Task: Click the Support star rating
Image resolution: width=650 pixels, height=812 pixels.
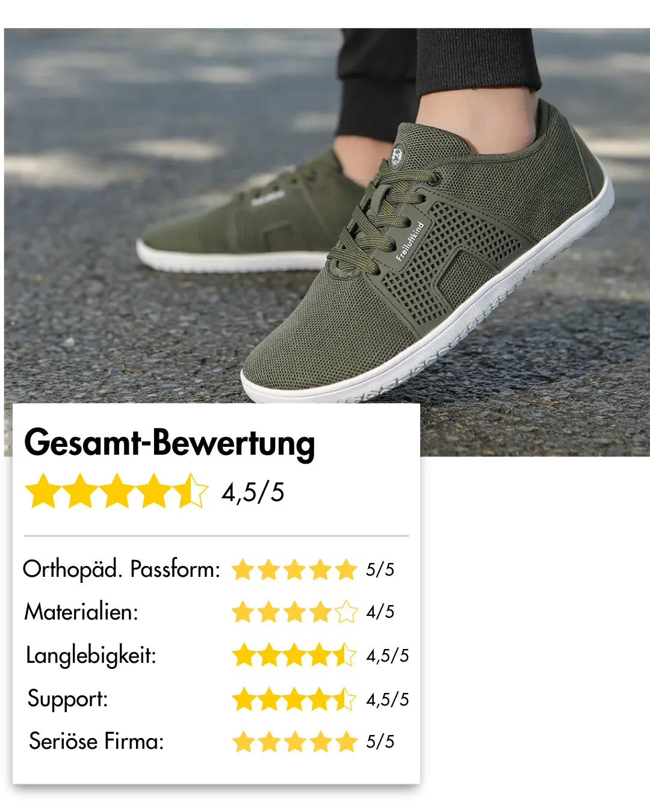Action: (294, 699)
